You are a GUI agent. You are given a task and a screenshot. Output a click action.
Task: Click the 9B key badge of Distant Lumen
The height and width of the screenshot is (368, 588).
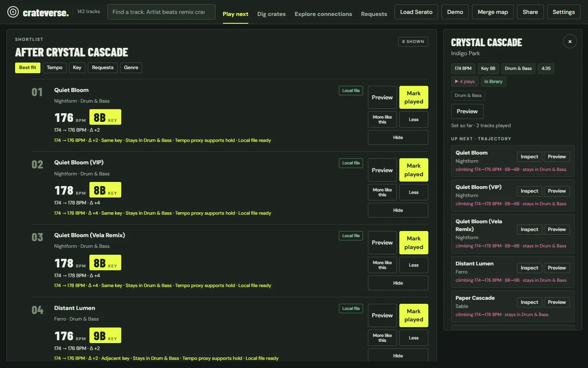[x=105, y=335]
